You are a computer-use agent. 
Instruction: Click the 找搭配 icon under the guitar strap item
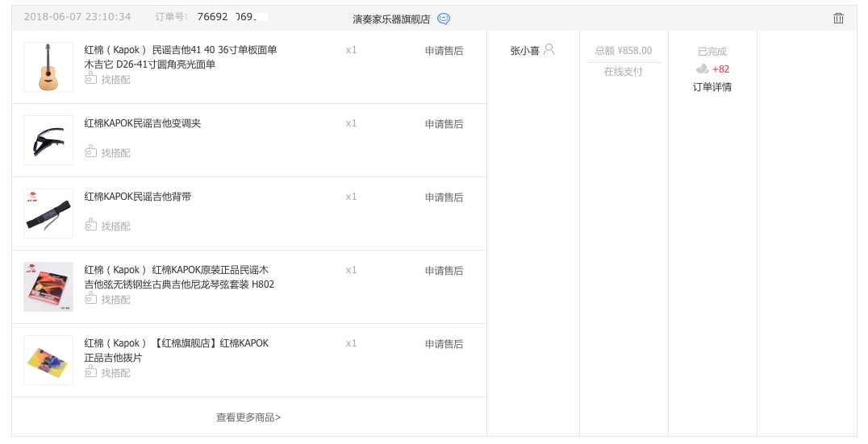[x=91, y=225]
